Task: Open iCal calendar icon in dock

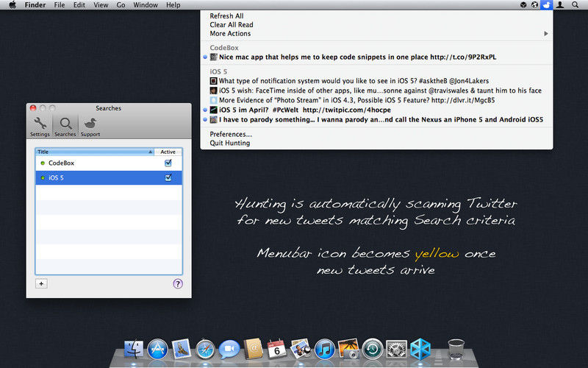Action: [277, 349]
